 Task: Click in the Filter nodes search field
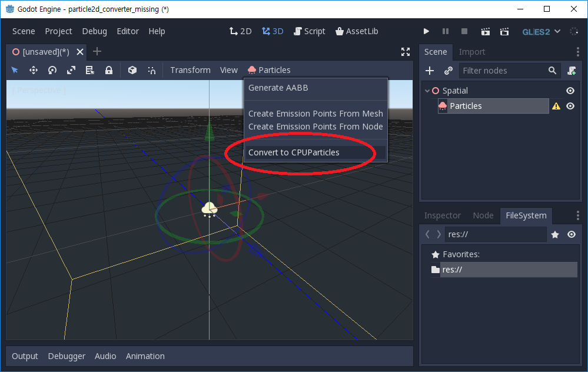pos(506,70)
